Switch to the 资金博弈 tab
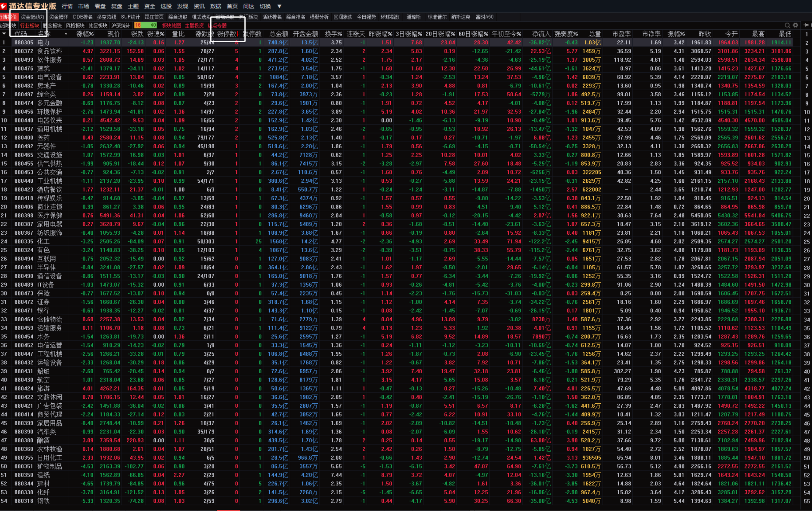Viewport: 812px width, 512px height. pos(59,17)
